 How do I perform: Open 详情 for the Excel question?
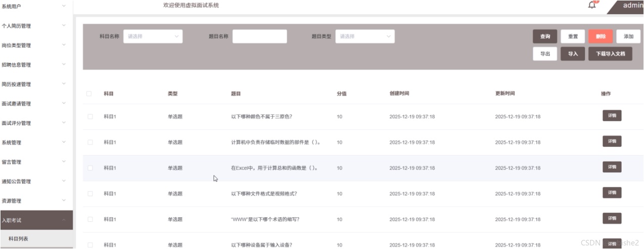pos(612,167)
